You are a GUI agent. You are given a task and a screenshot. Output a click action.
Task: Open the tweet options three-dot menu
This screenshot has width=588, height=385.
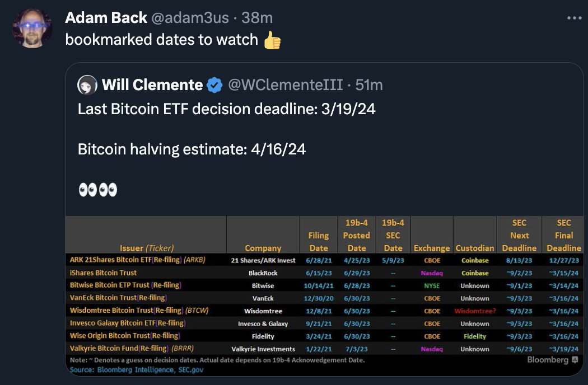coord(574,17)
